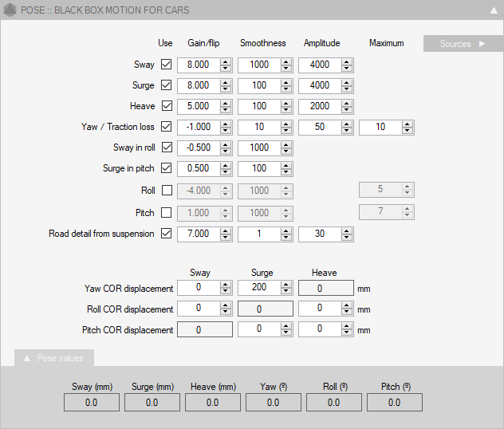This screenshot has height=429, width=504.
Task: Increase the Surge gain value
Action: pos(226,83)
